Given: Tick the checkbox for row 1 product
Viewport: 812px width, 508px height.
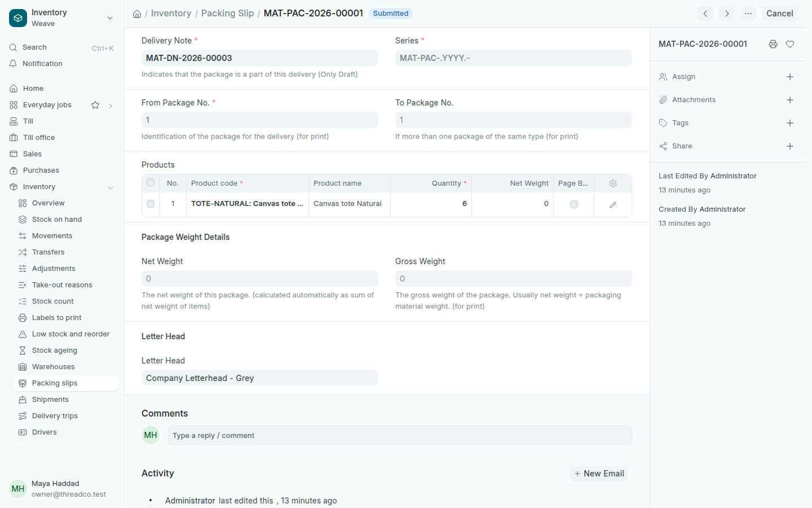Looking at the screenshot, I should [151, 204].
